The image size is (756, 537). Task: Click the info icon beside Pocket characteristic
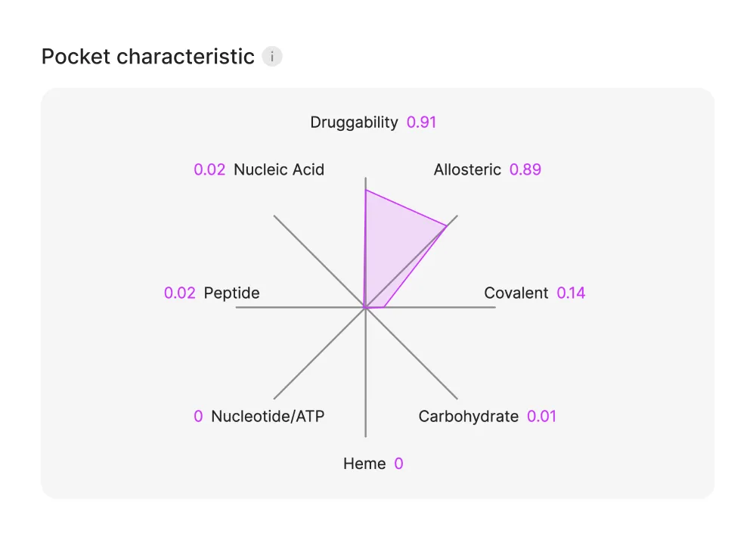(272, 57)
